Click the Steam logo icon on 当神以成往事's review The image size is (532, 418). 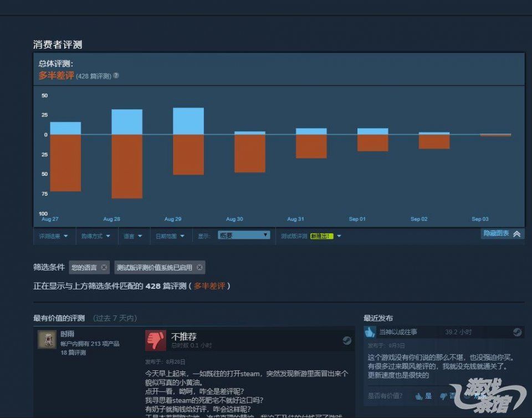[x=517, y=332]
